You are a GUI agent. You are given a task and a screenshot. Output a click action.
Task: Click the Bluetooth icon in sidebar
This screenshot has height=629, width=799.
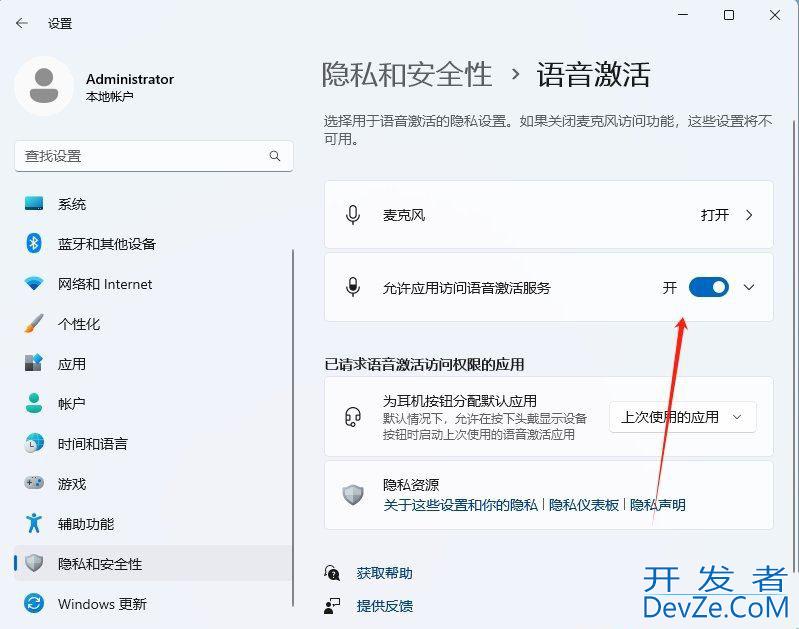tap(34, 243)
